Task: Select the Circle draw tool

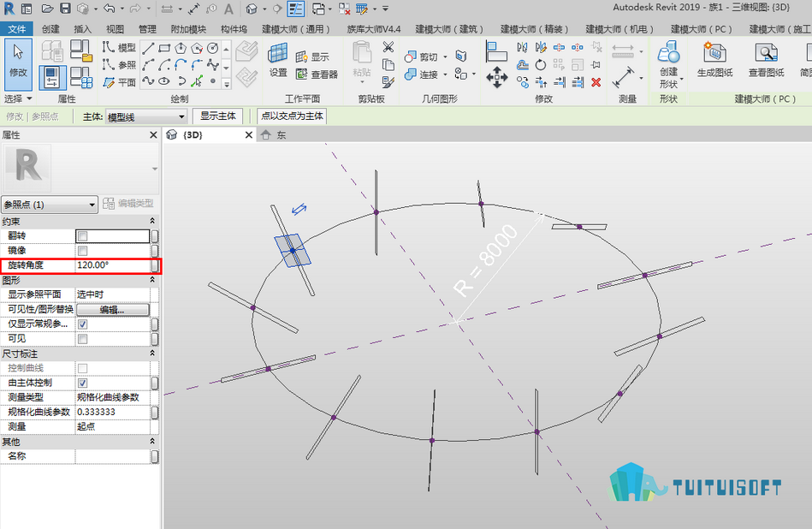Action: [212, 48]
